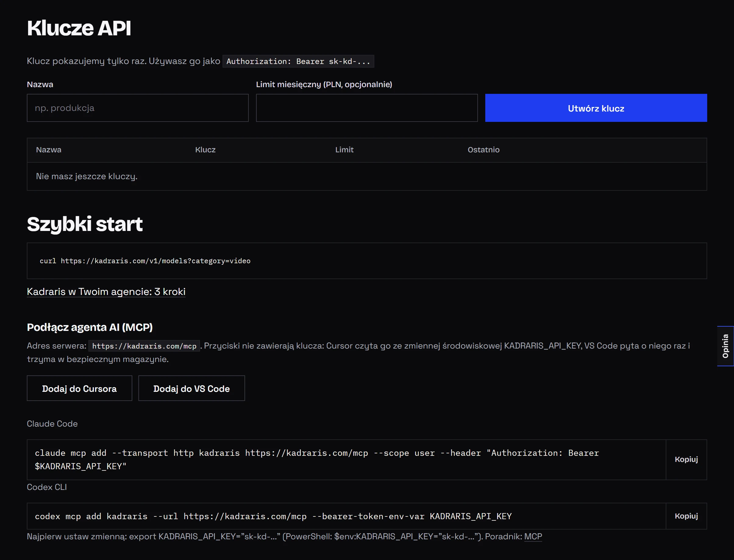Viewport: 734px width, 560px height.
Task: Click the Podłącz agenta AI (MCP) heading
Action: click(x=90, y=327)
